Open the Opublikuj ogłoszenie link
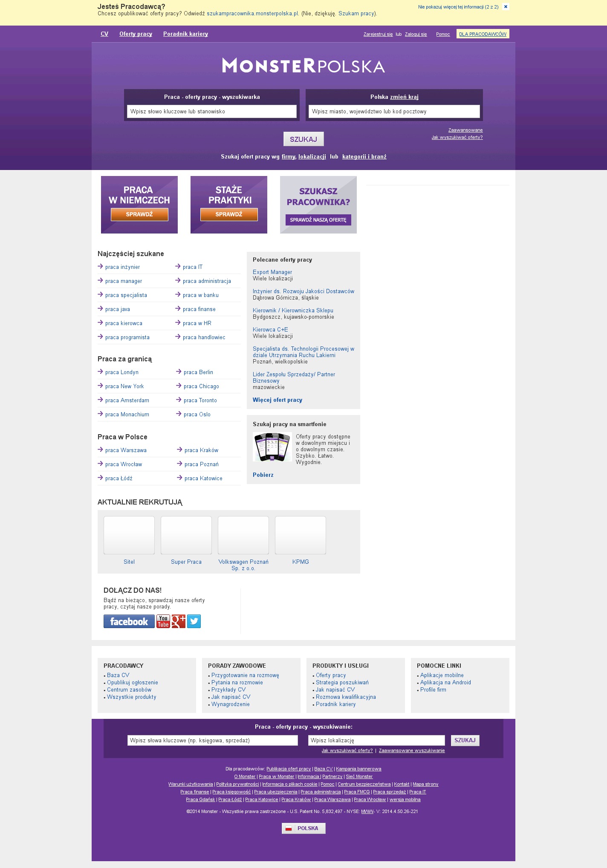Image resolution: width=607 pixels, height=868 pixels. pos(133,683)
